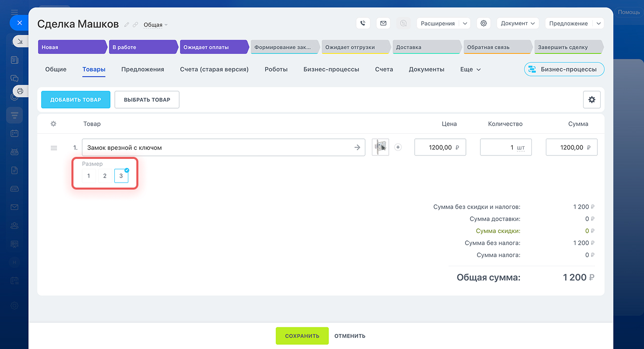644x349 pixels.
Task: Click the green Сохранить button
Action: [302, 336]
